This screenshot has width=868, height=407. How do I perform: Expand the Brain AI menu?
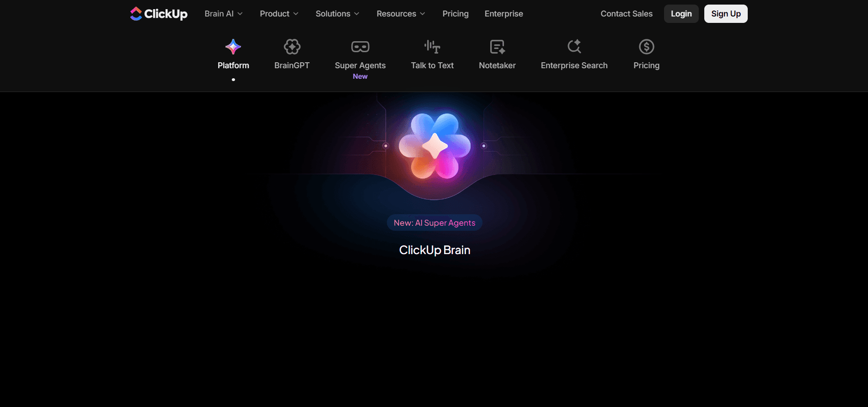tap(224, 14)
